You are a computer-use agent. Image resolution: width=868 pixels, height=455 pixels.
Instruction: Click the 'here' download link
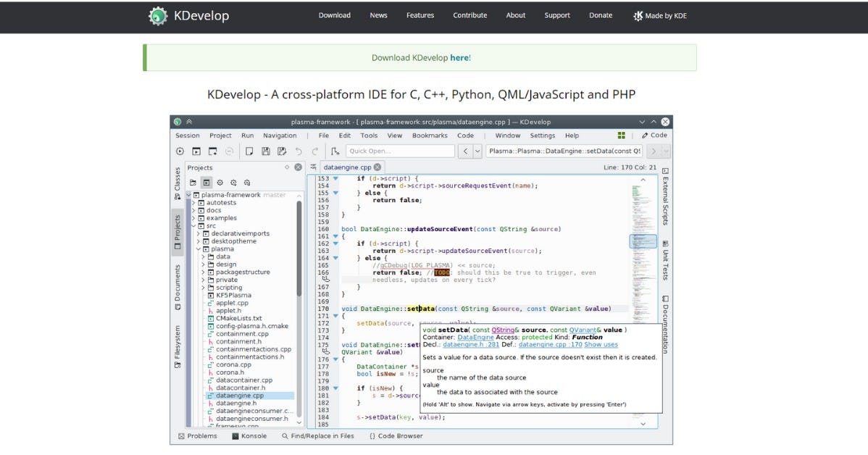point(459,58)
